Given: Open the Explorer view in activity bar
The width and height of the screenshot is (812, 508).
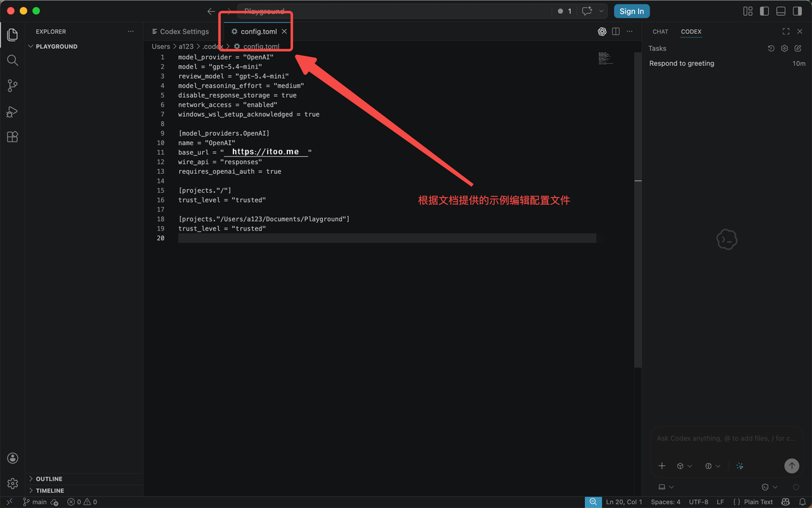Looking at the screenshot, I should tap(12, 35).
